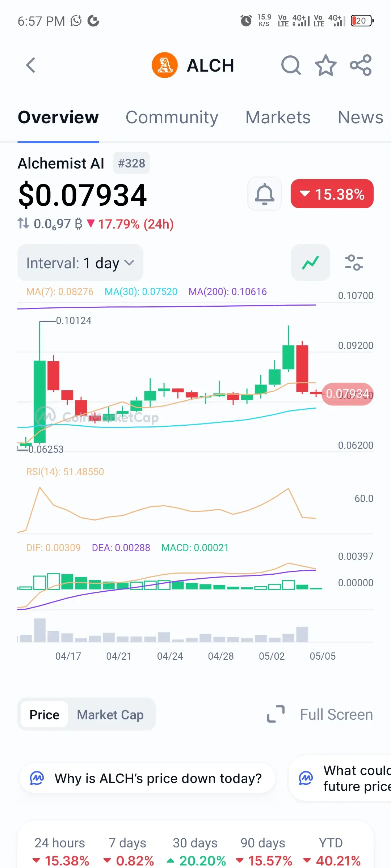
Task: Tap the 05/05 date on chart axis
Action: click(x=323, y=656)
